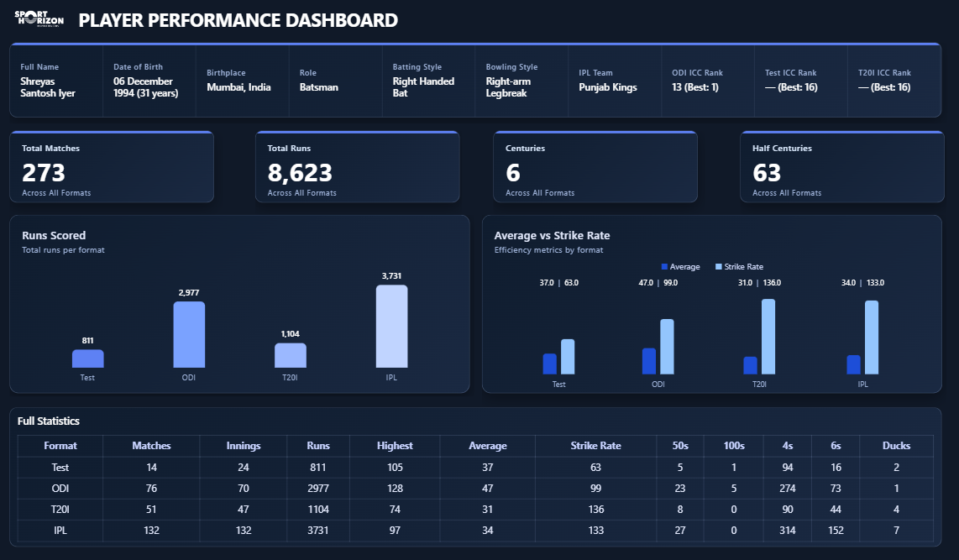
Task: Click the Runs Scored chart title
Action: click(54, 235)
